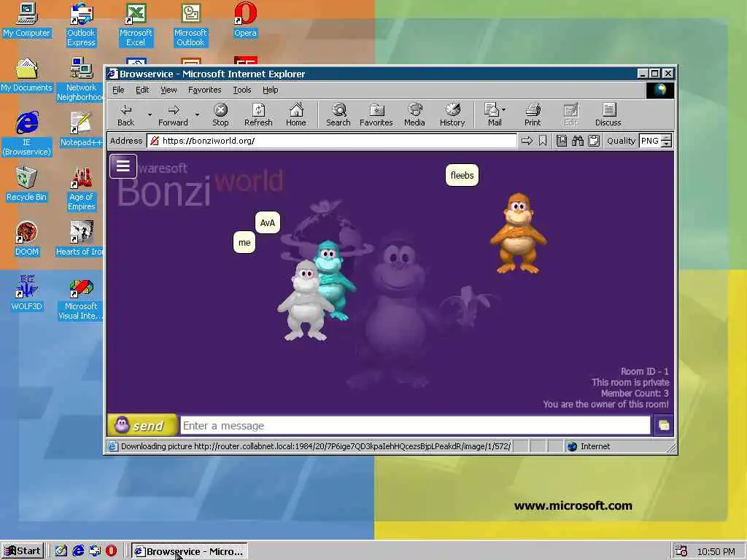
Task: Click the Mail toolbar button
Action: coord(492,114)
